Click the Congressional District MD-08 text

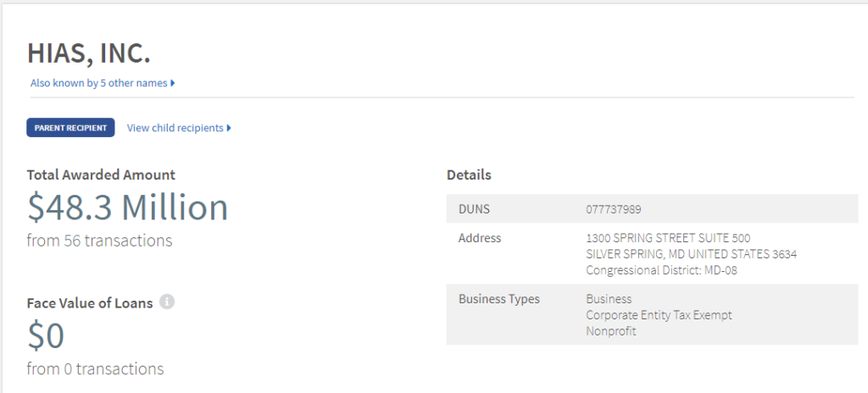[x=655, y=270]
